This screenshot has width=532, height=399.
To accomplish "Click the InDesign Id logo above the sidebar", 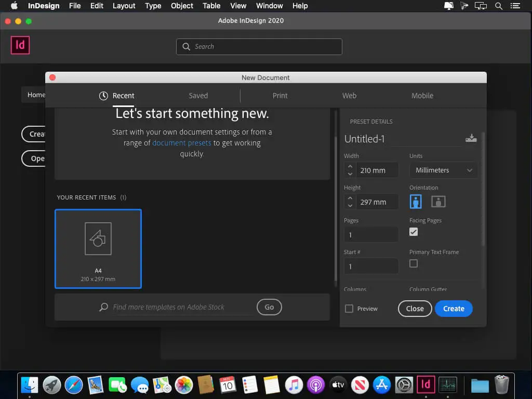I will click(x=20, y=45).
